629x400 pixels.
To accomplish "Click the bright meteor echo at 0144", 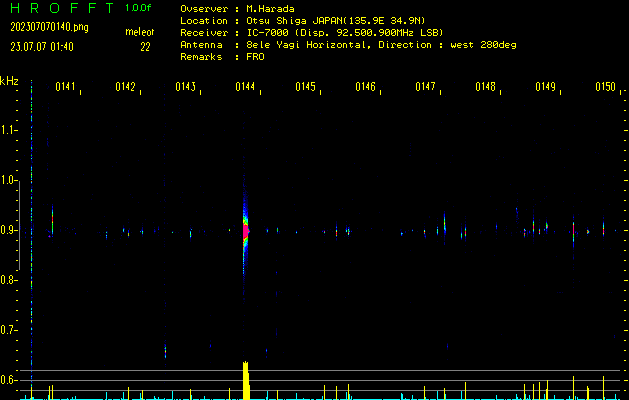I will pos(246,230).
